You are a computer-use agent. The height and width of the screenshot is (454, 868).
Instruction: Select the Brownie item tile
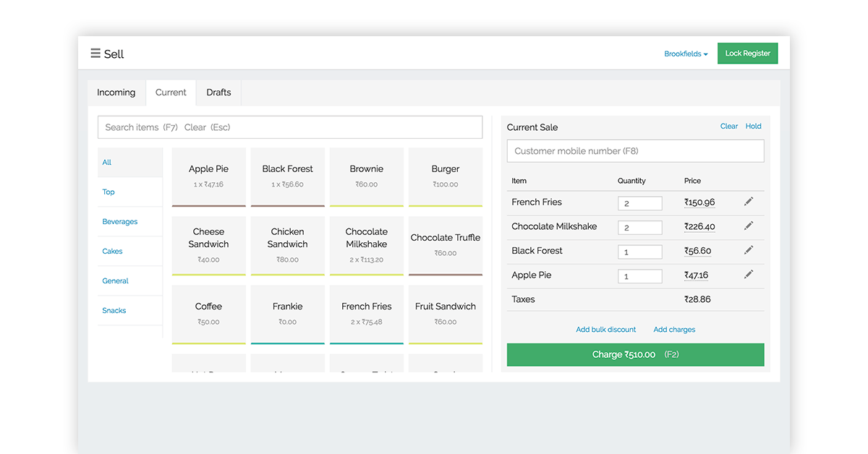point(367,177)
